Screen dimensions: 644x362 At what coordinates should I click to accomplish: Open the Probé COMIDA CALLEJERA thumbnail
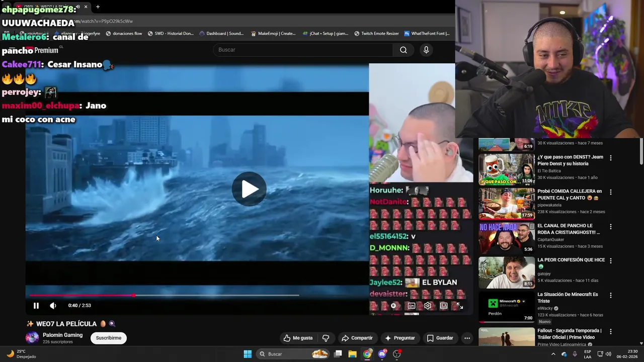[x=507, y=204]
